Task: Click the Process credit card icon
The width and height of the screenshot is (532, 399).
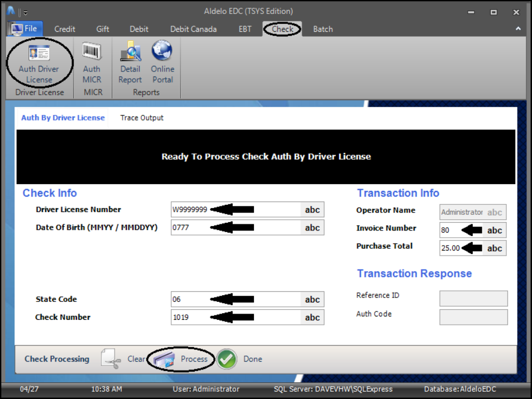Action: pos(164,359)
